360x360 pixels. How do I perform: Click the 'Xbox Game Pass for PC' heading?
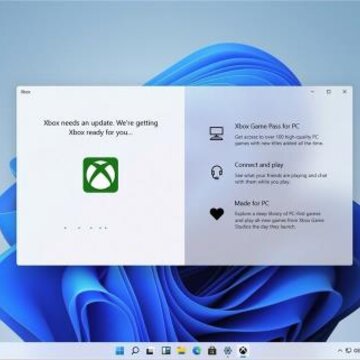click(x=267, y=126)
